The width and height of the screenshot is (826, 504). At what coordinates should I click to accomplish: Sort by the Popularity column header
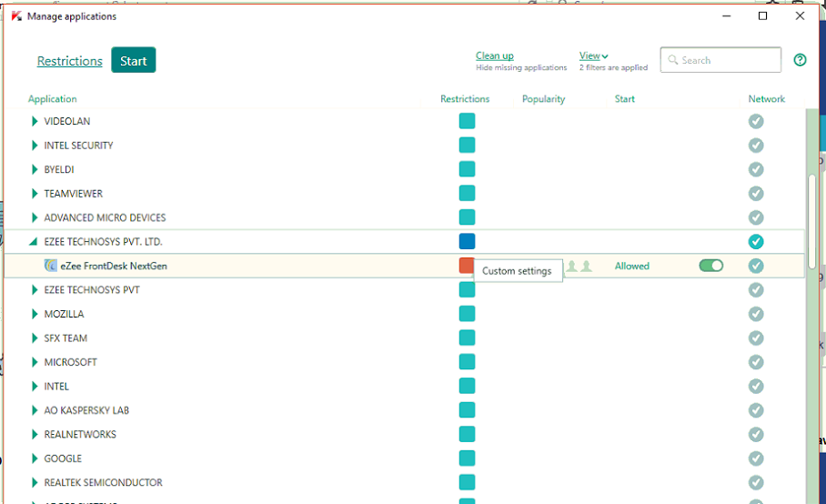[543, 99]
